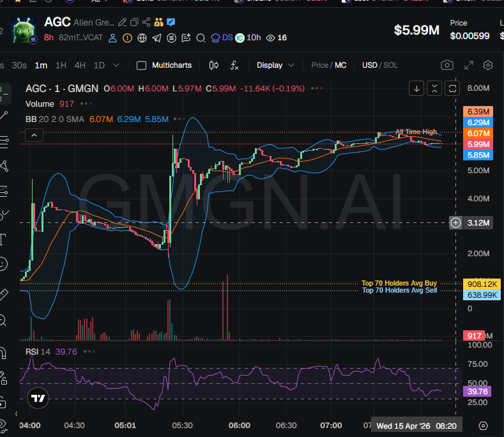Toggle stay-in-drawing-mode pencil lock
Screen dimensions: 504x437
3,378
